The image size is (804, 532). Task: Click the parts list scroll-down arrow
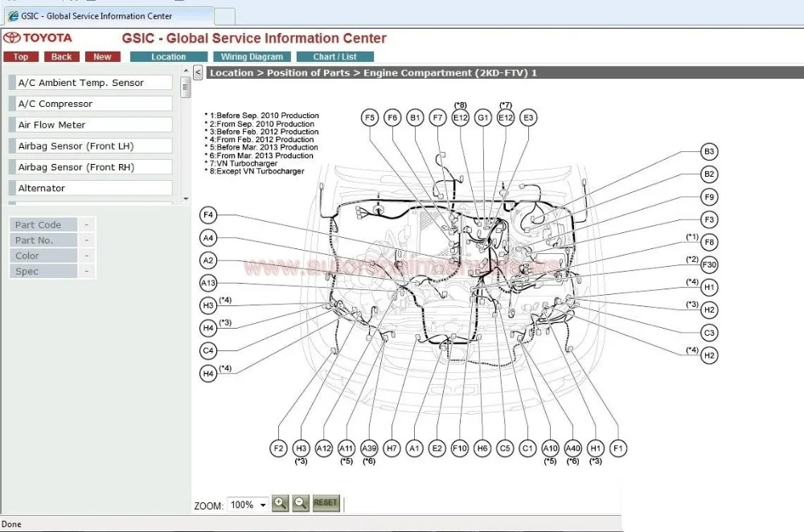[186, 198]
